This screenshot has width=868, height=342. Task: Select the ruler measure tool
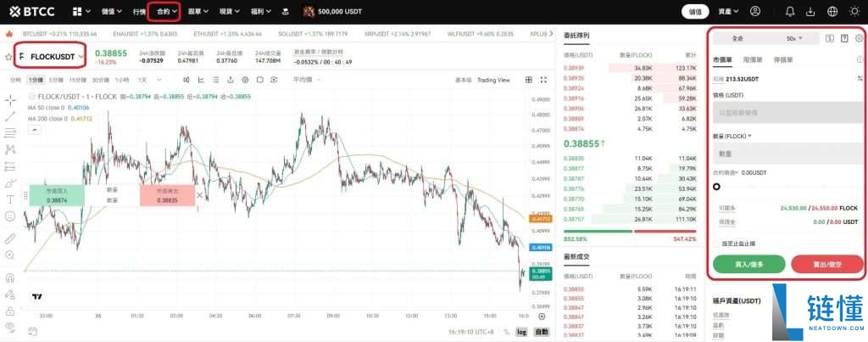tap(10, 238)
